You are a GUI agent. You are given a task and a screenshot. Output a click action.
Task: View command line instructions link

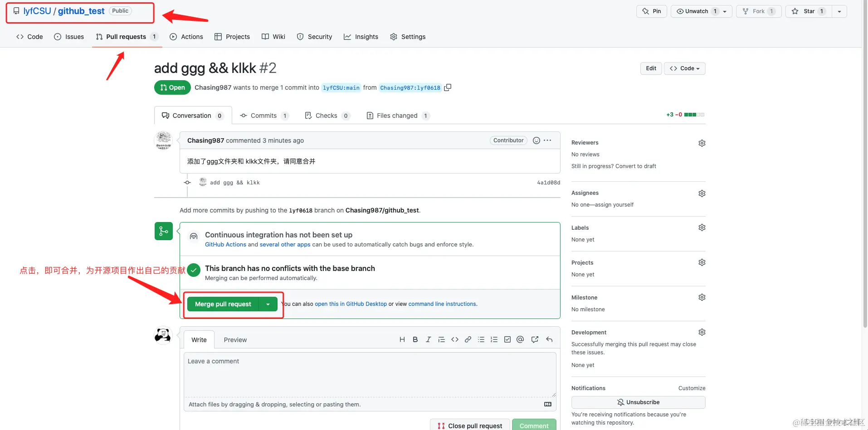442,304
